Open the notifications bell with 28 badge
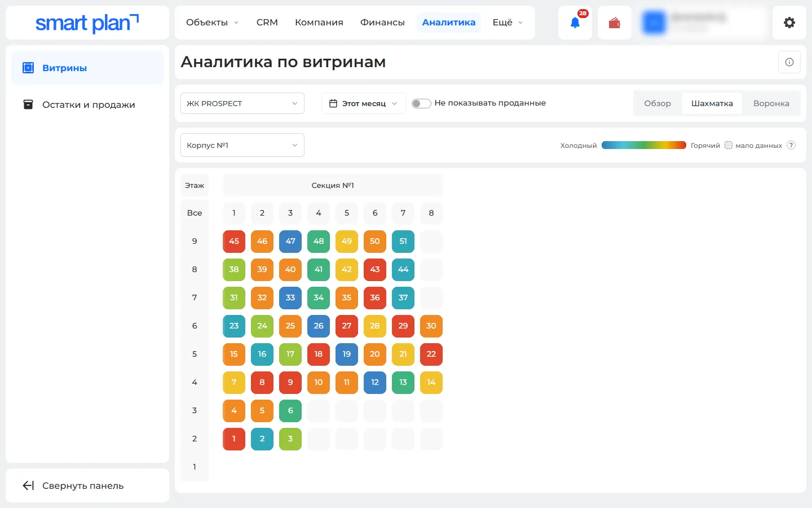The width and height of the screenshot is (812, 508). pos(575,23)
